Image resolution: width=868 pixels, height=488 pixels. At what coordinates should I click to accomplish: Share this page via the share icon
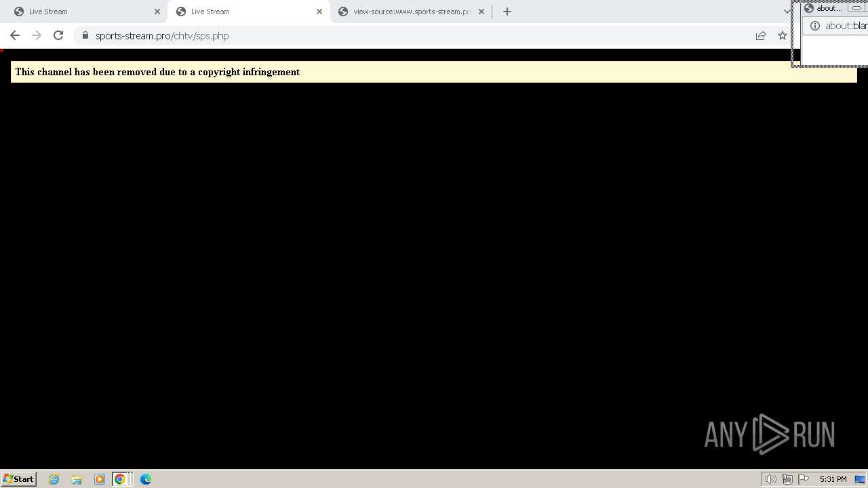(761, 35)
